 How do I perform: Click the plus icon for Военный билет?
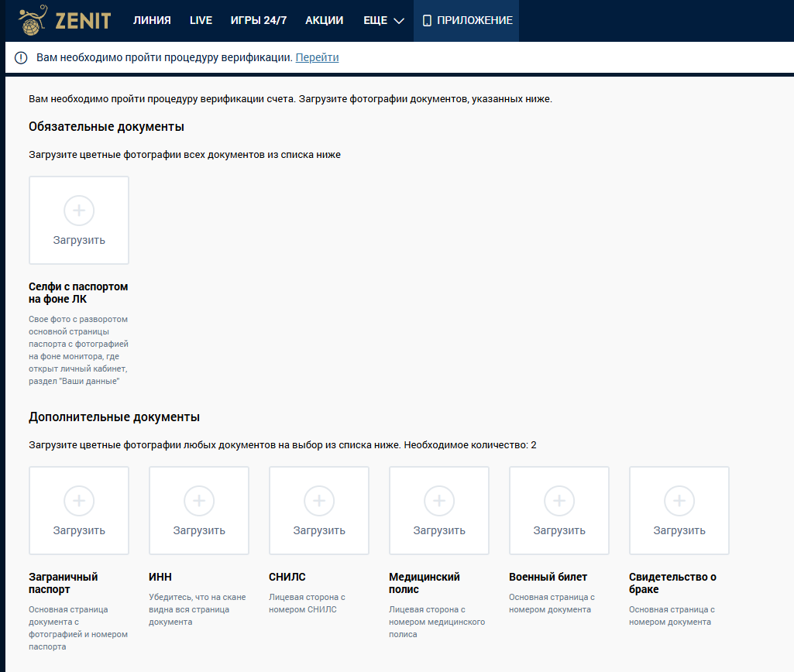pos(559,501)
